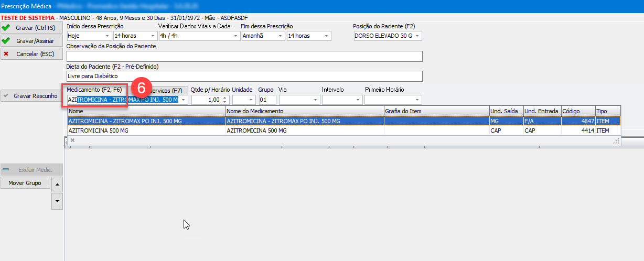
Task: Click the green checkmark icon on Gravar/Assinar
Action: (x=6, y=40)
